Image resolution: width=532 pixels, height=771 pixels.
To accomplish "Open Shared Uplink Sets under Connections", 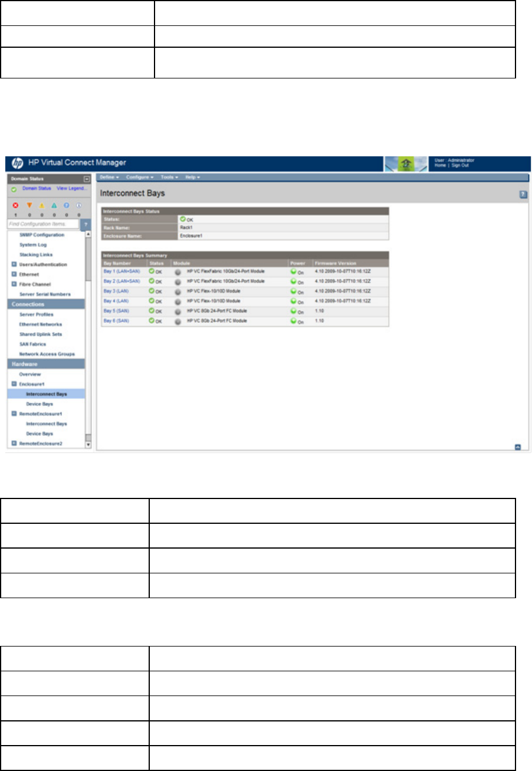I will (x=40, y=334).
